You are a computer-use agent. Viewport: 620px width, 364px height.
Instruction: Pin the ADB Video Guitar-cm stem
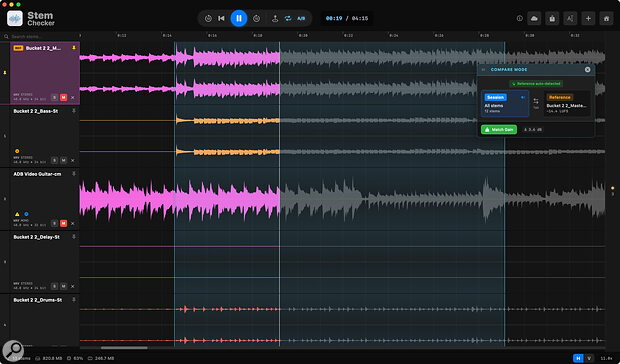pyautogui.click(x=74, y=174)
